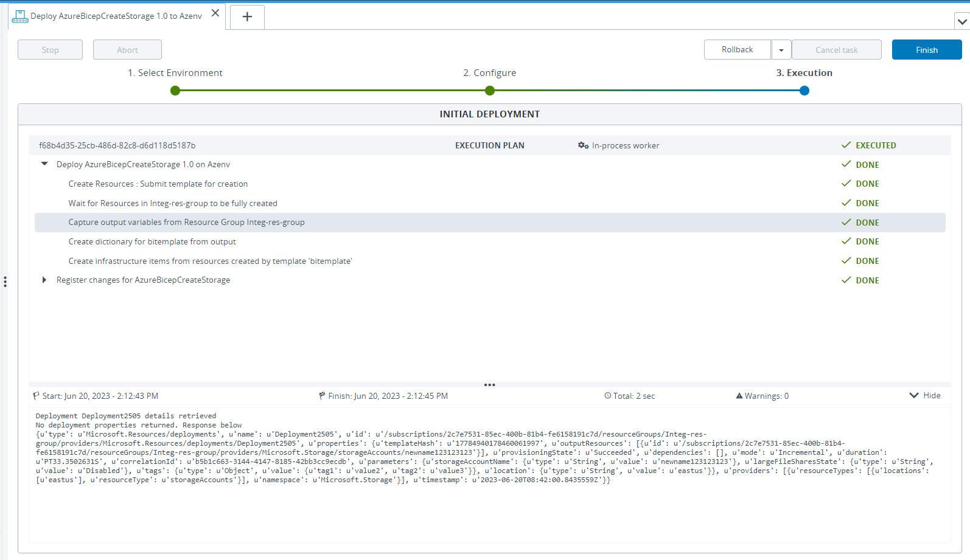
Task: Go to step 2 Configure marker
Action: point(490,91)
